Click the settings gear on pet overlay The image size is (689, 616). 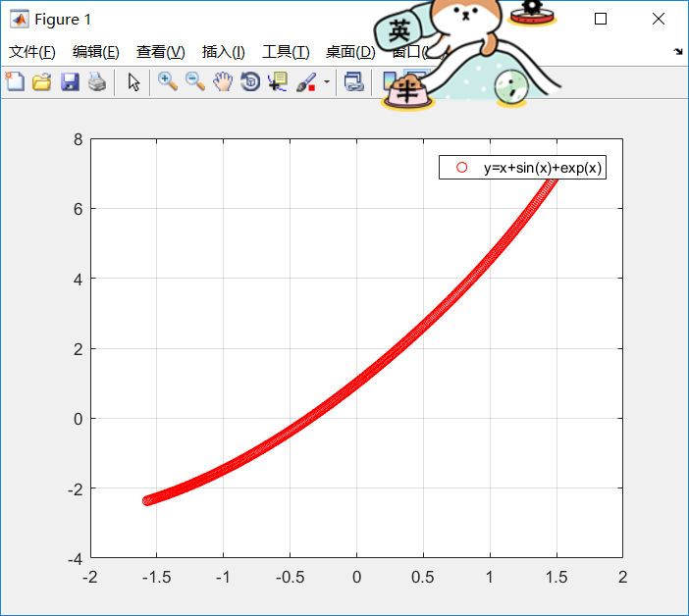[533, 13]
